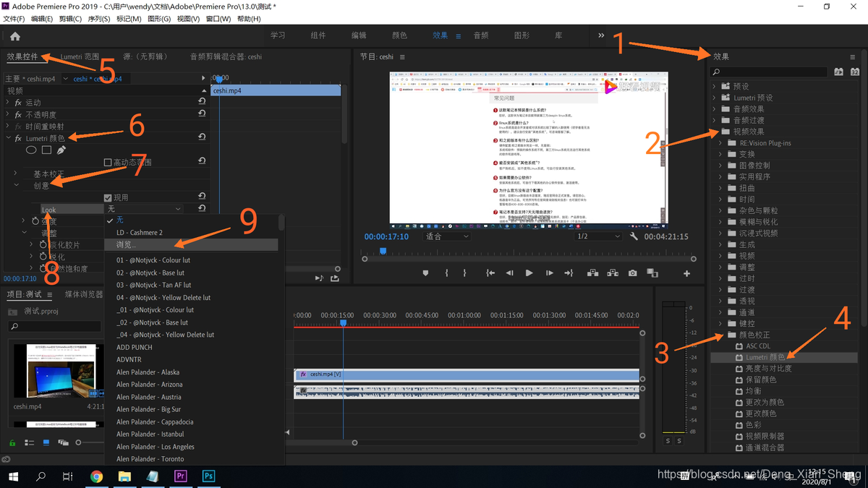868x488 pixels.
Task: Click the Extract button in Program monitor
Action: tap(613, 273)
